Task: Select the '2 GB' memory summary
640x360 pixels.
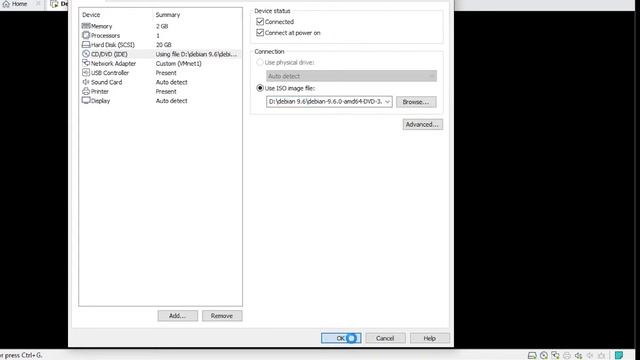Action: 162,26
